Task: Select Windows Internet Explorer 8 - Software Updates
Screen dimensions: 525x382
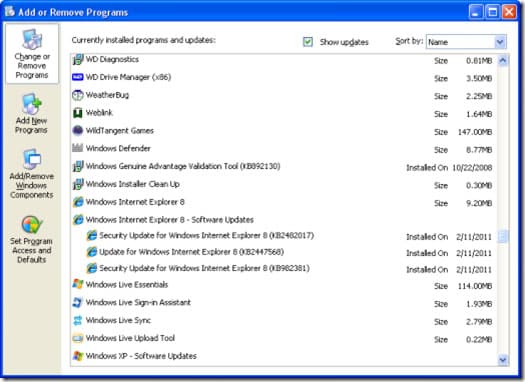Action: [169, 220]
